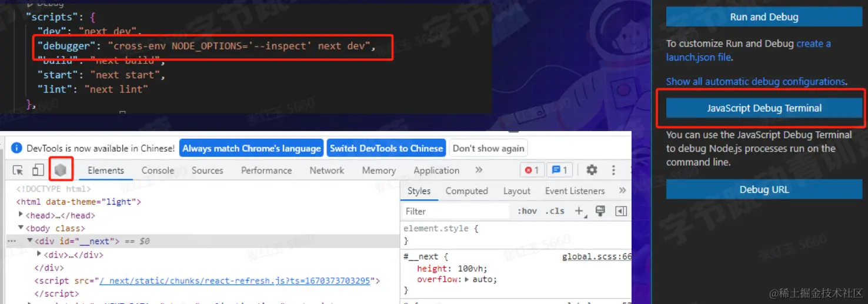Open the Sources tab
868x304 pixels.
coord(207,171)
